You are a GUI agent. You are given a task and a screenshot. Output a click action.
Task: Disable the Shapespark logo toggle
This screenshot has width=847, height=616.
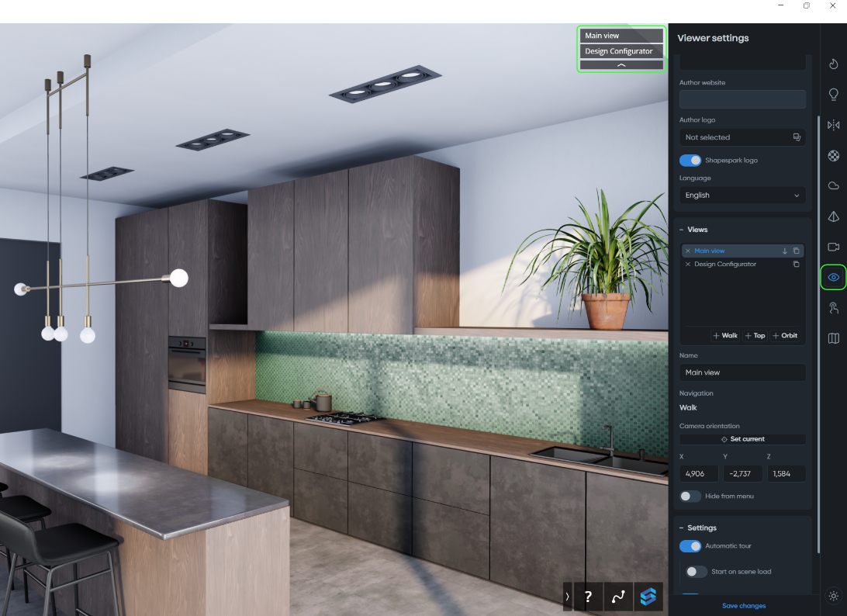[x=690, y=161]
